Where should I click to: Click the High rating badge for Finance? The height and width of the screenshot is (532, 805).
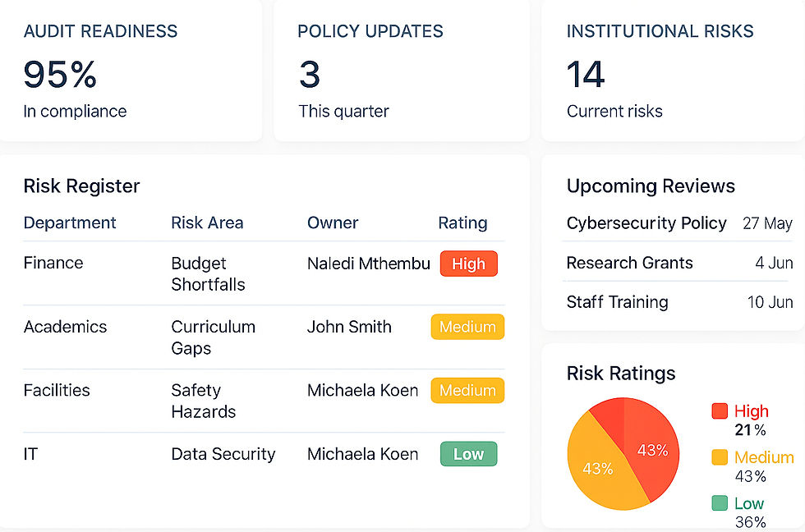(x=468, y=264)
